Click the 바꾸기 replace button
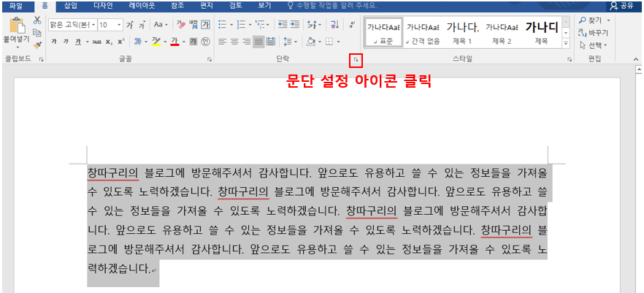 (594, 33)
